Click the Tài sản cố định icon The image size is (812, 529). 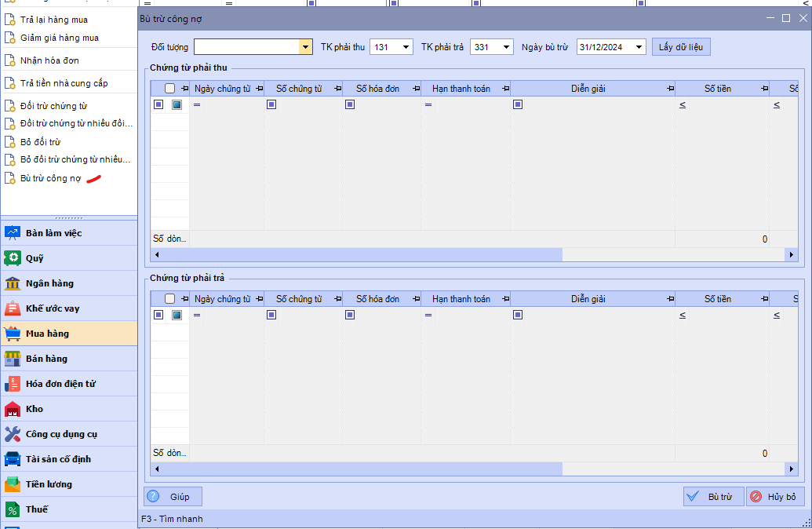coord(13,459)
